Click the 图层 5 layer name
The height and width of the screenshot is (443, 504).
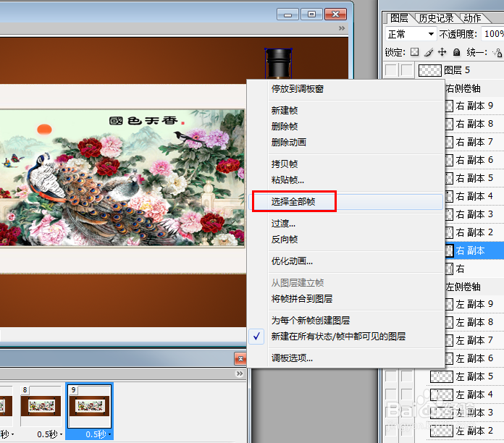457,70
